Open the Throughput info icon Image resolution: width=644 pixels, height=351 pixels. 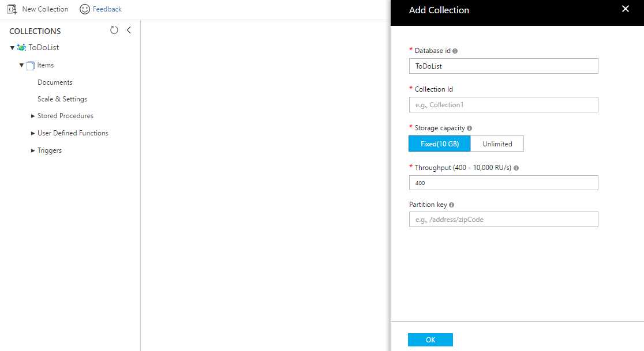515,167
